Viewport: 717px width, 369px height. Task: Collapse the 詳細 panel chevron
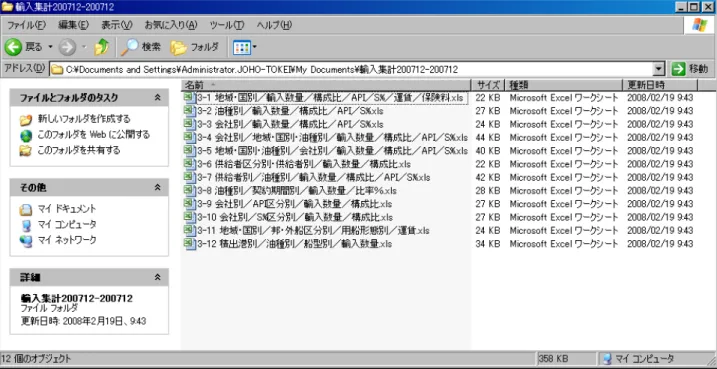coord(158,277)
